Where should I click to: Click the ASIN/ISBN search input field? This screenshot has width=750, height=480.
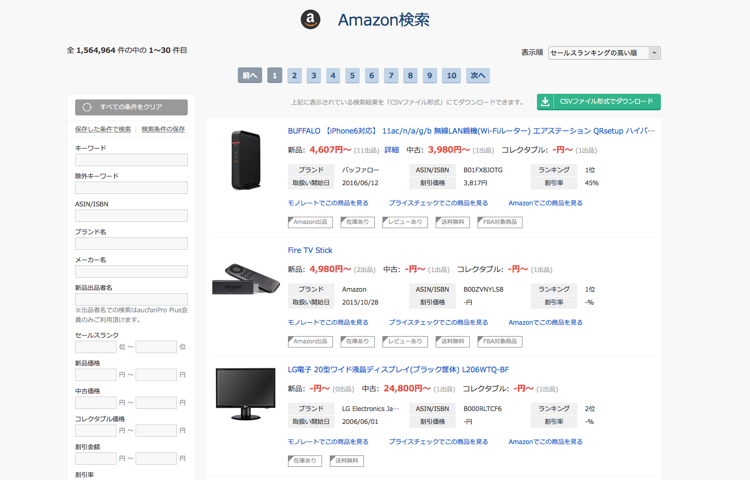coord(131,216)
